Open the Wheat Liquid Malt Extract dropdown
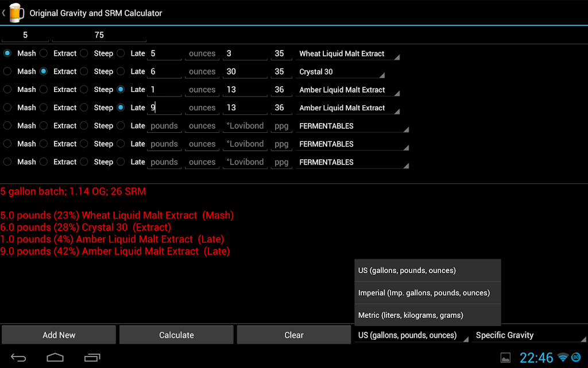 347,53
